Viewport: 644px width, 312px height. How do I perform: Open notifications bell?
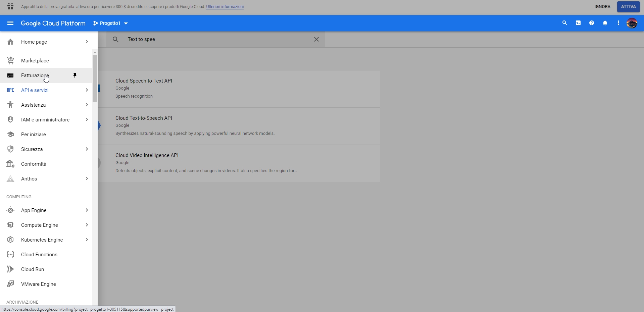[x=605, y=23]
